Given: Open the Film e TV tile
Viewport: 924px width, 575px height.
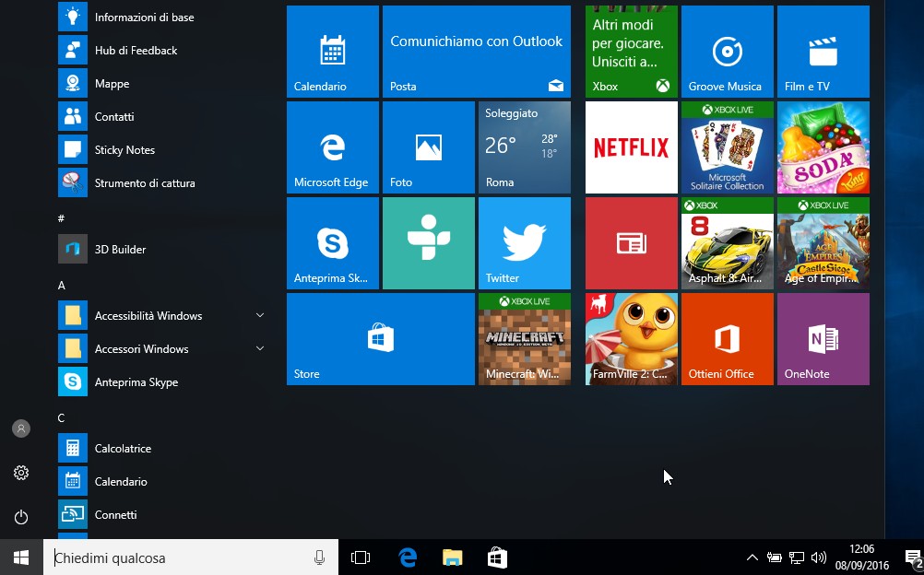Looking at the screenshot, I should click(823, 52).
